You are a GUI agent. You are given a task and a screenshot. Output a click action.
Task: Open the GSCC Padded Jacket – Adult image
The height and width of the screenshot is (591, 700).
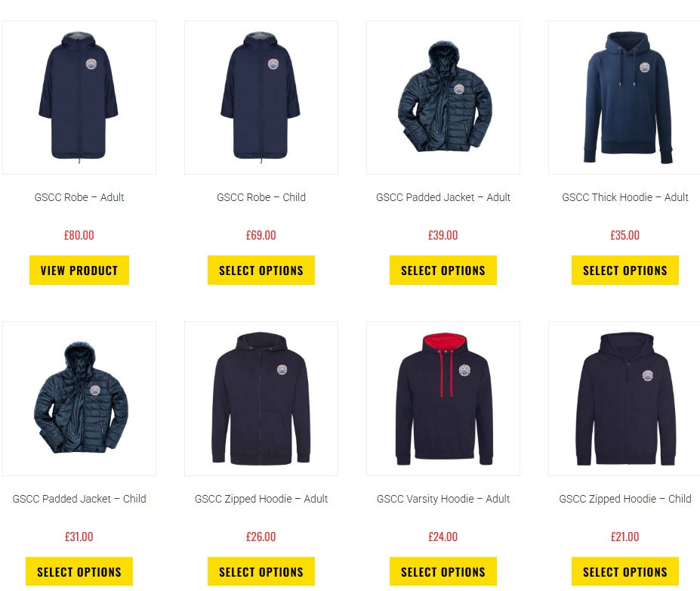pos(443,97)
